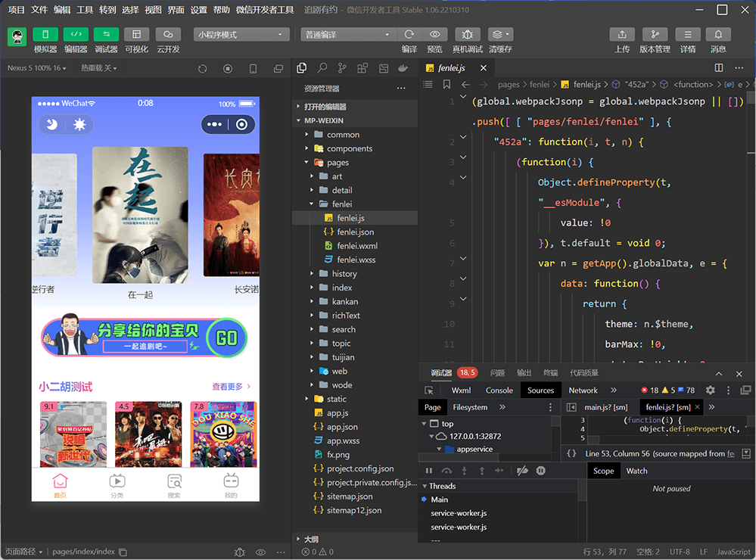Open the fenlei.wxss file
This screenshot has height=560, width=756.
click(354, 260)
